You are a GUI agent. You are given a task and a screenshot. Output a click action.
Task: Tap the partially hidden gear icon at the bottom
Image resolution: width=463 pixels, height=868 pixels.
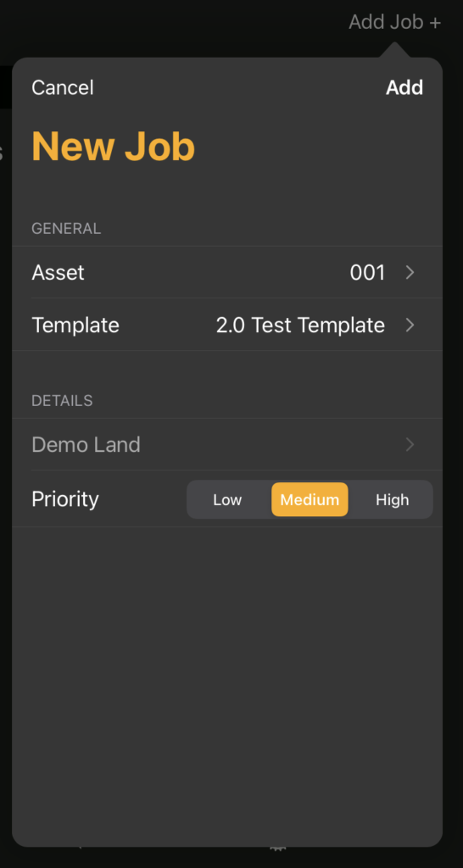277,848
